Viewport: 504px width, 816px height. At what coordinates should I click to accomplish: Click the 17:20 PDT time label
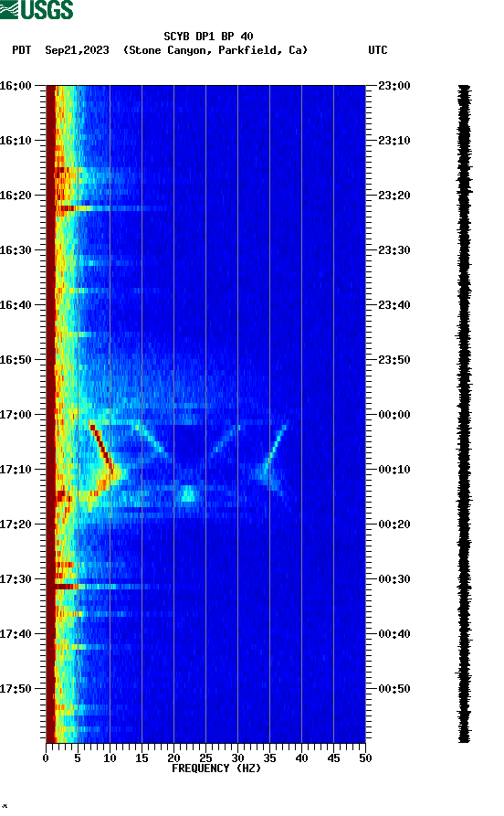(x=16, y=525)
